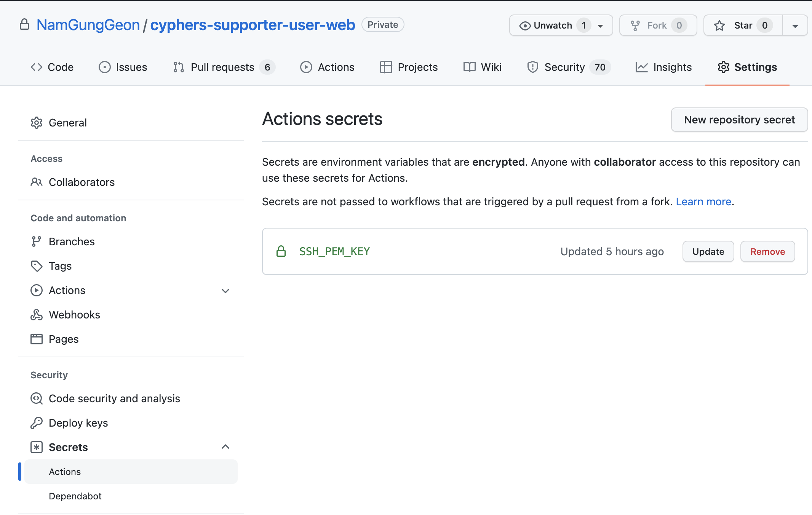The image size is (812, 515).
Task: Collapse the Secrets section chevron
Action: [x=225, y=447]
